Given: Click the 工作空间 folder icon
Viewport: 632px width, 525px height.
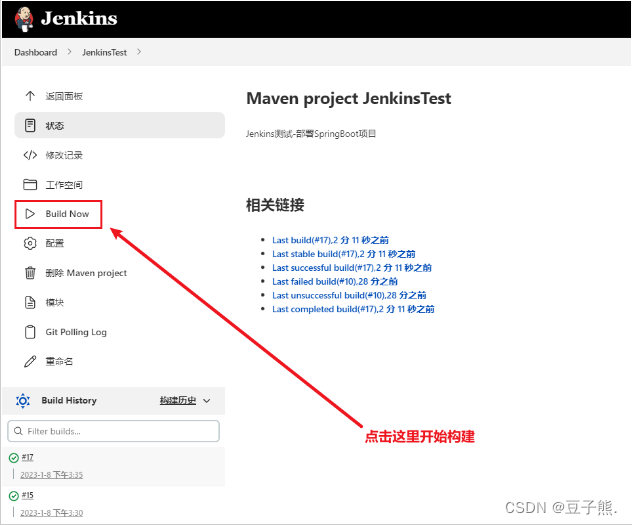Looking at the screenshot, I should [30, 185].
